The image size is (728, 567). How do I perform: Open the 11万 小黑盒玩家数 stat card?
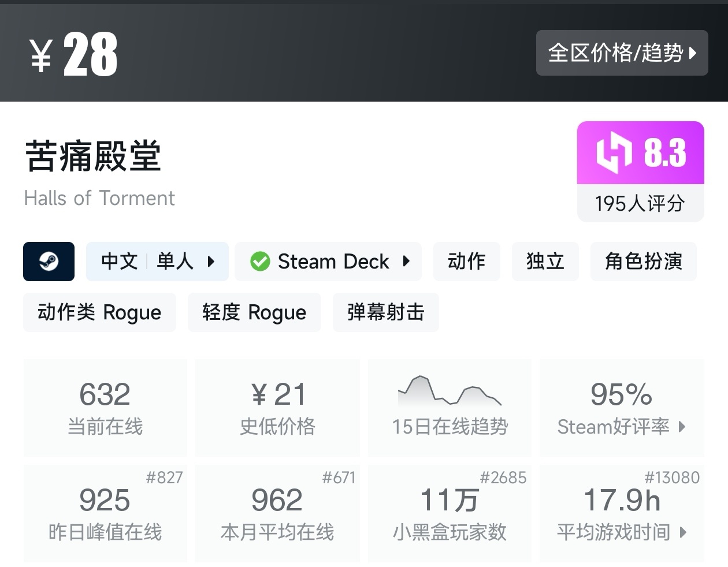tap(450, 513)
